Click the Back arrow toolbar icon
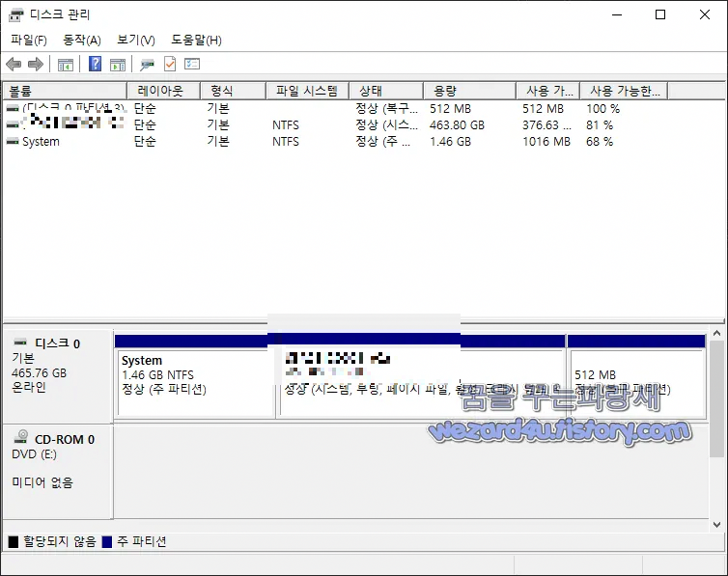The width and height of the screenshot is (728, 576). pos(14,64)
